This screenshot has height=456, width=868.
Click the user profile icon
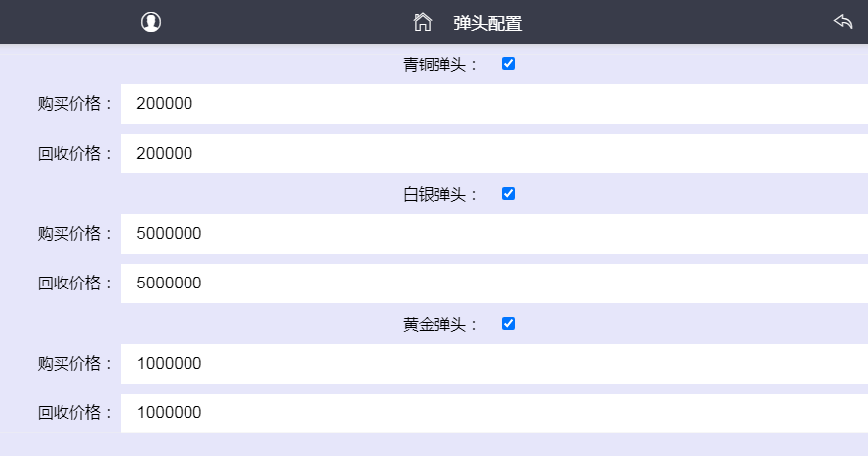click(151, 22)
